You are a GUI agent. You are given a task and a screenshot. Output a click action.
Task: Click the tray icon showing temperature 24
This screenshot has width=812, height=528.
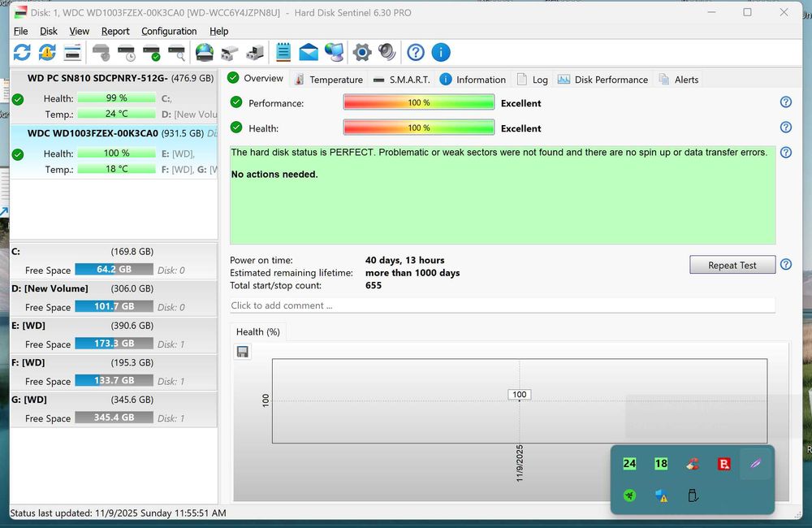(629, 464)
